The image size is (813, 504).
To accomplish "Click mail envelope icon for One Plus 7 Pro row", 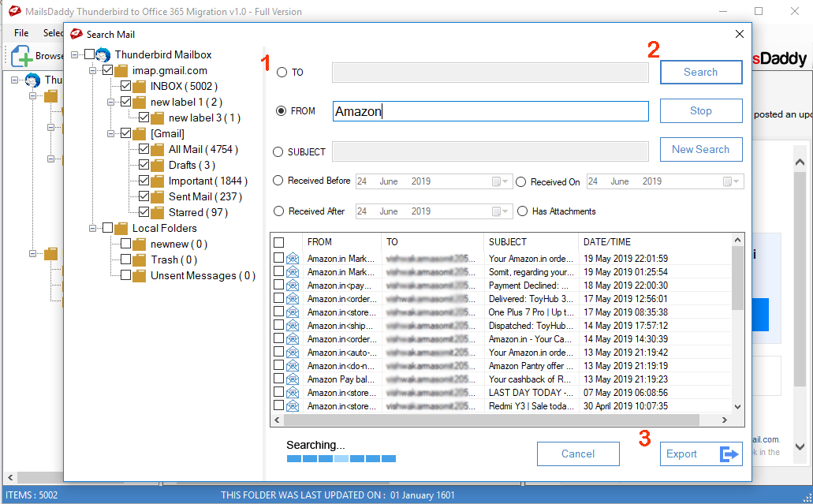I will point(293,312).
